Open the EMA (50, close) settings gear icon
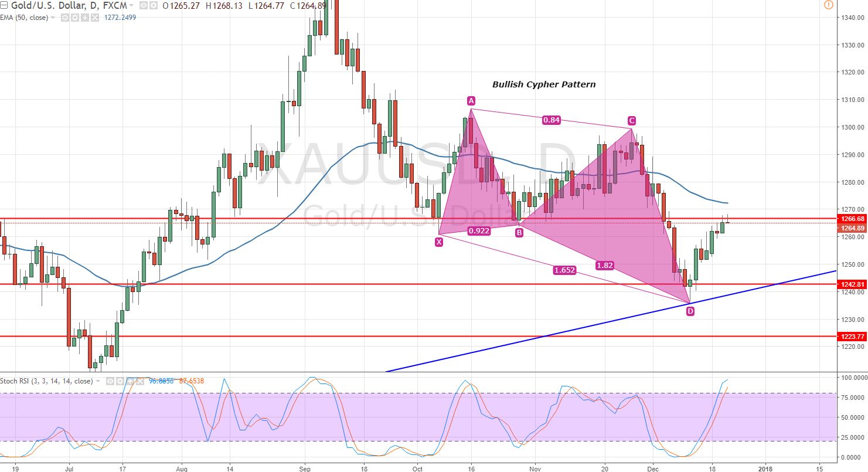The width and height of the screenshot is (868, 472). click(75, 18)
